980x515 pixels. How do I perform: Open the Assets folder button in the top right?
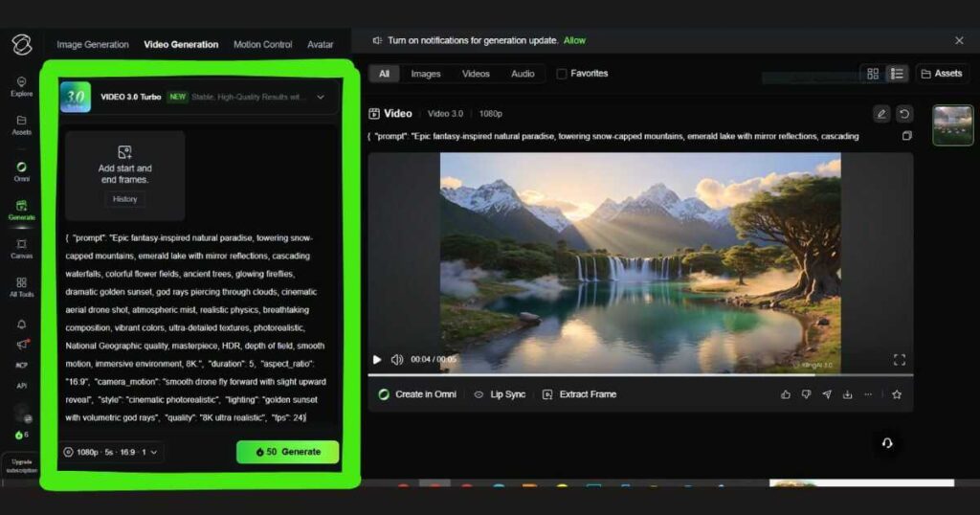(942, 74)
